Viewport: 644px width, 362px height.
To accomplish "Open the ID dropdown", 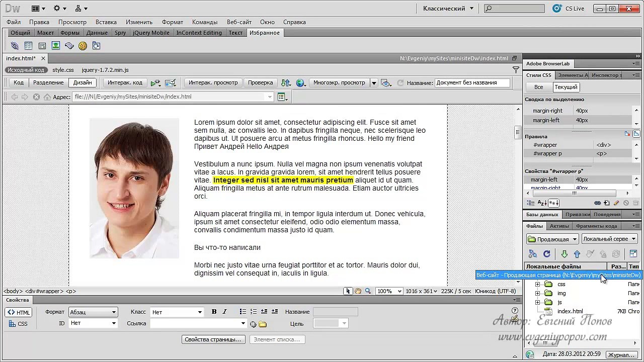I will click(x=94, y=323).
